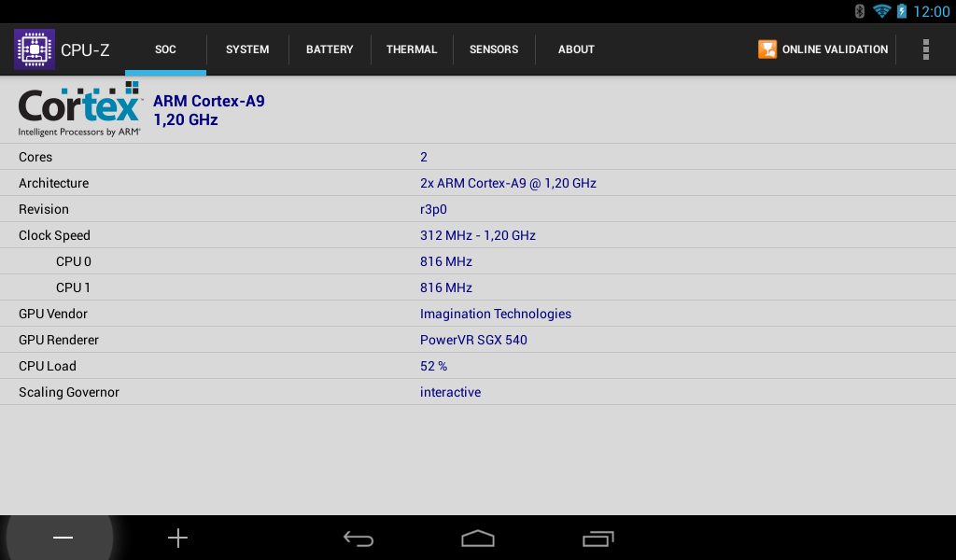Click the CPU Load value 52 %
The image size is (956, 560).
pyautogui.click(x=433, y=366)
